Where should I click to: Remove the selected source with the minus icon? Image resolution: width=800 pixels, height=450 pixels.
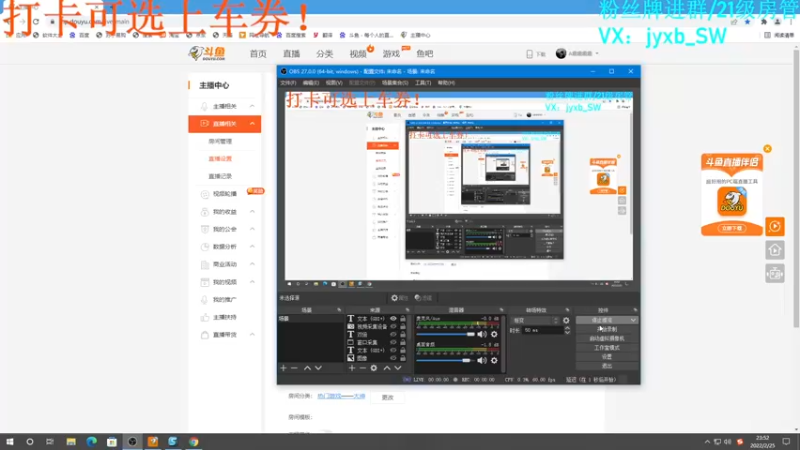363,368
